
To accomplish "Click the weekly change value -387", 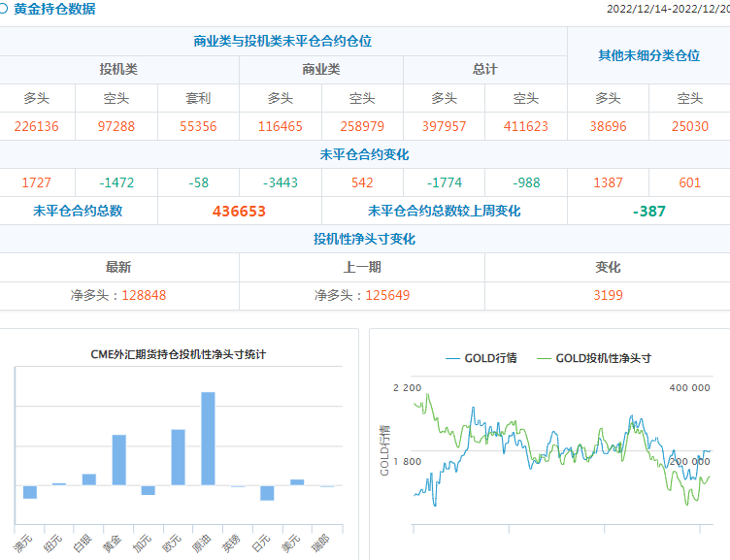I will click(x=648, y=211).
